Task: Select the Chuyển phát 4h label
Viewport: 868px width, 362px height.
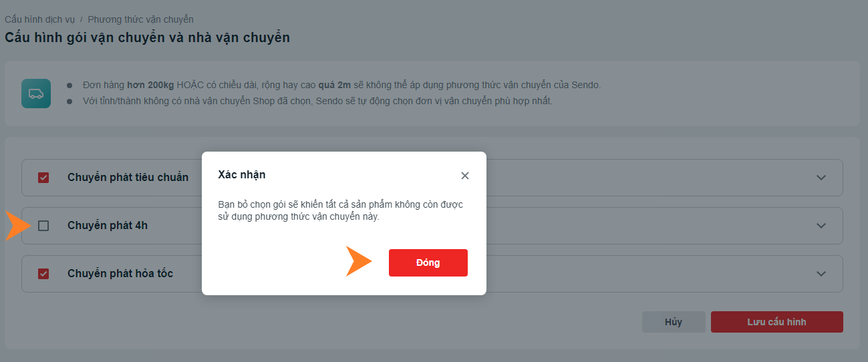Action: (108, 226)
